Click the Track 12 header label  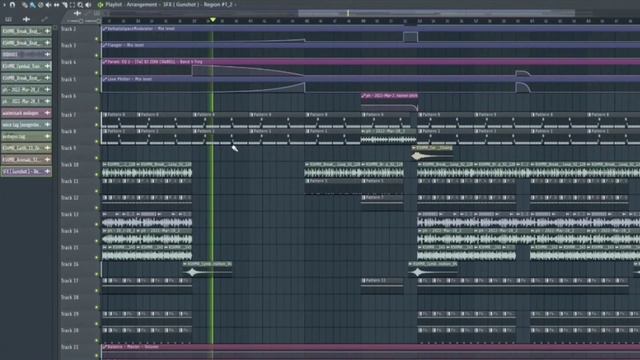click(x=69, y=198)
